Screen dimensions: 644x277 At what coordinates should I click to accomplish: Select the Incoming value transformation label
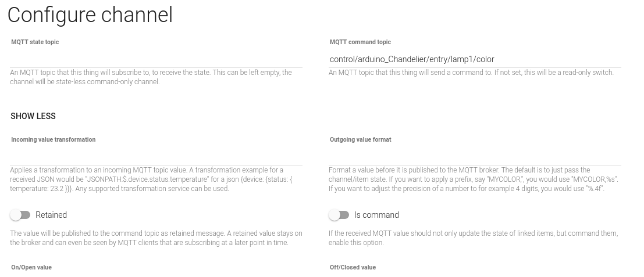(x=53, y=139)
